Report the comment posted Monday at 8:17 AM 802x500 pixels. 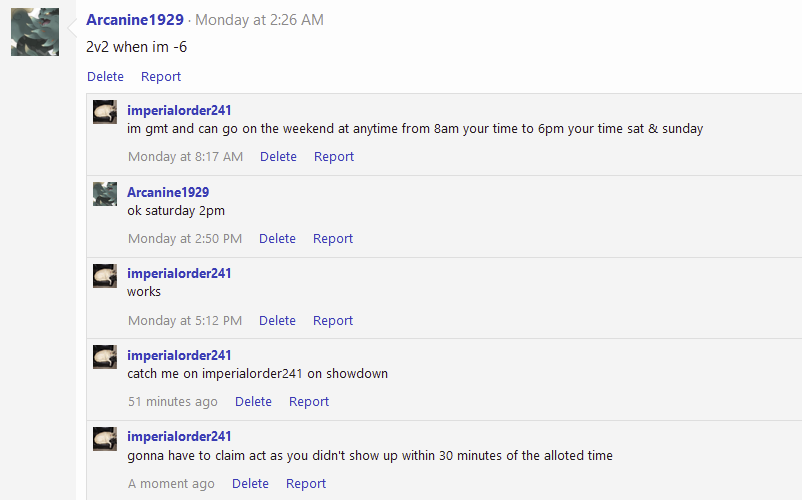pos(333,156)
